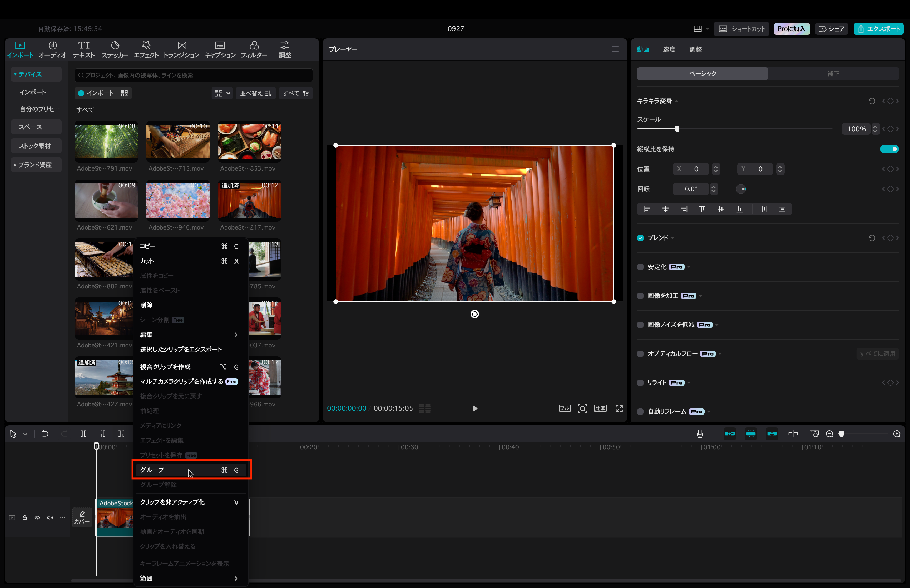Open the すべて filter dropdown
This screenshot has width=910, height=588.
point(296,93)
